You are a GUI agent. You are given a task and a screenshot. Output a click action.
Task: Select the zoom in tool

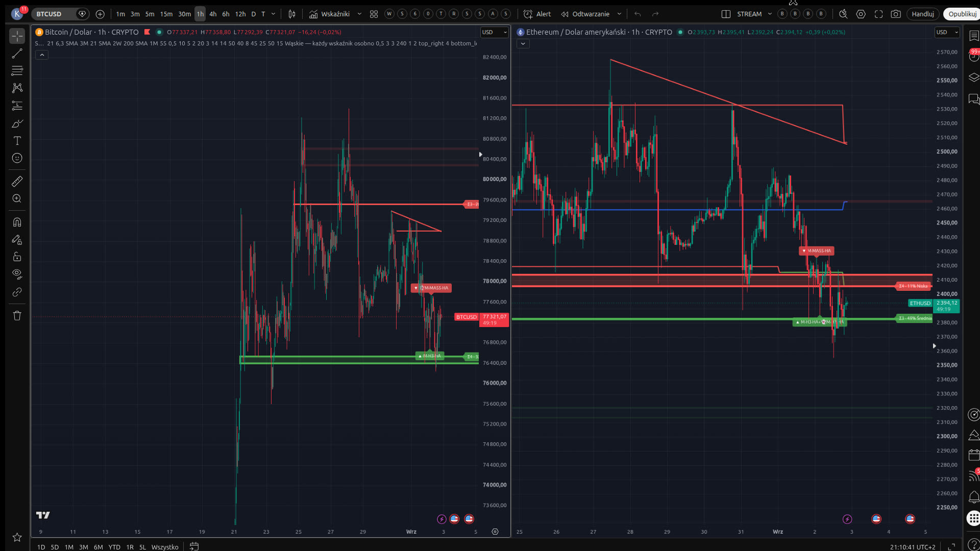17,198
